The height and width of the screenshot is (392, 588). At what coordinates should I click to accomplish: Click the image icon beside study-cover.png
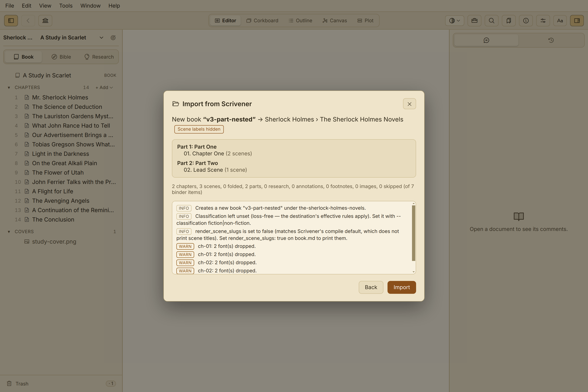[x=27, y=242]
